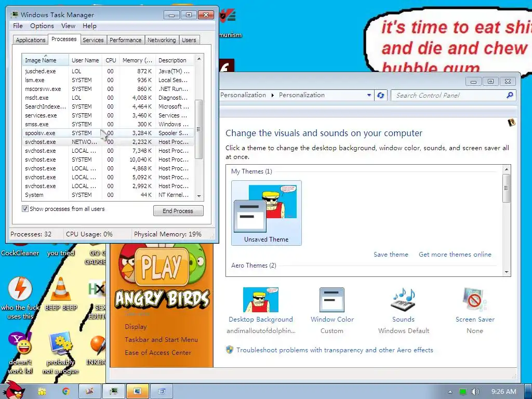This screenshot has width=532, height=399.
Task: Click themes list scroll up arrow
Action: click(x=506, y=169)
